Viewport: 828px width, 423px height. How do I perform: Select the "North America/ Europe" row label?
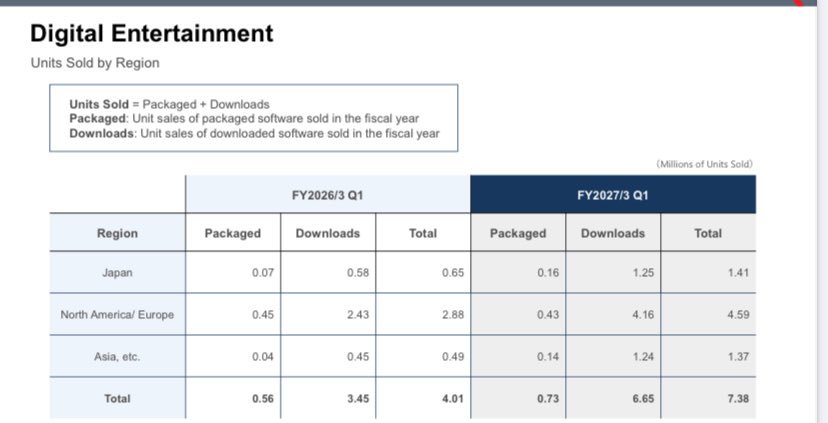[117, 315]
